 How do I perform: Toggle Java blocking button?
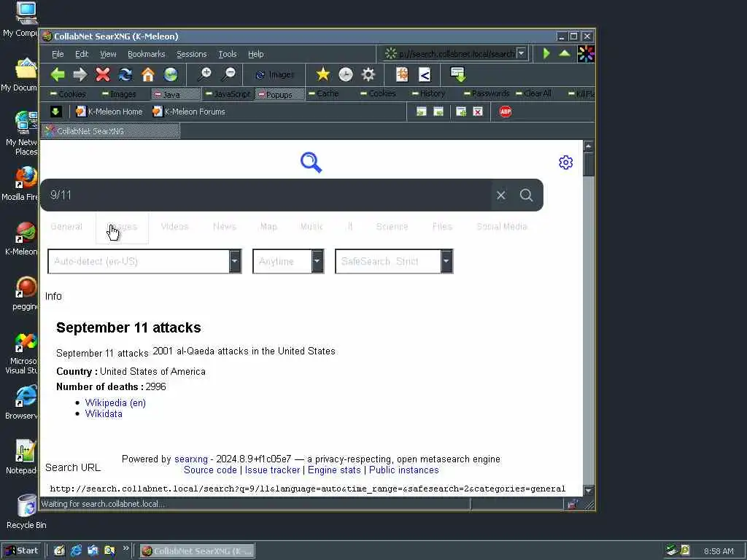(176, 94)
